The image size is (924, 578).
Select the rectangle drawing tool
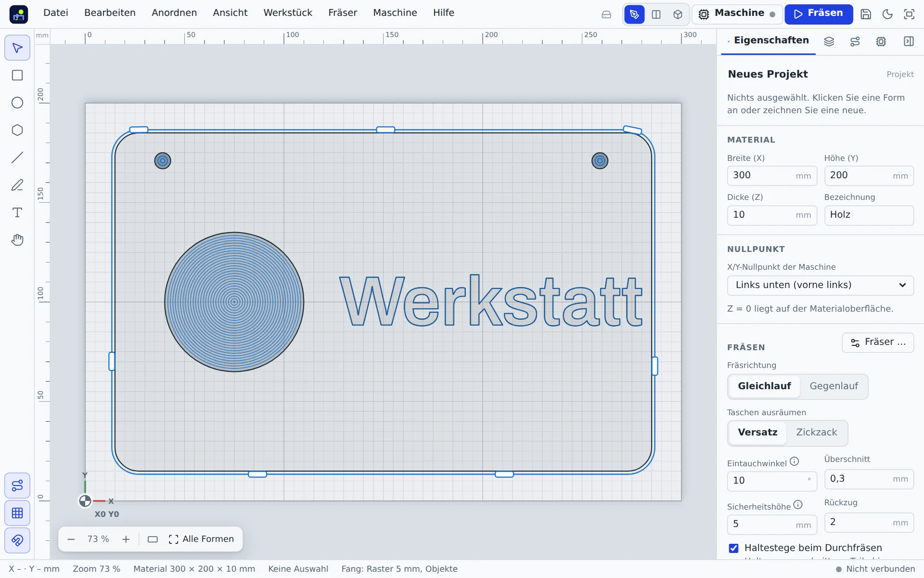click(17, 75)
